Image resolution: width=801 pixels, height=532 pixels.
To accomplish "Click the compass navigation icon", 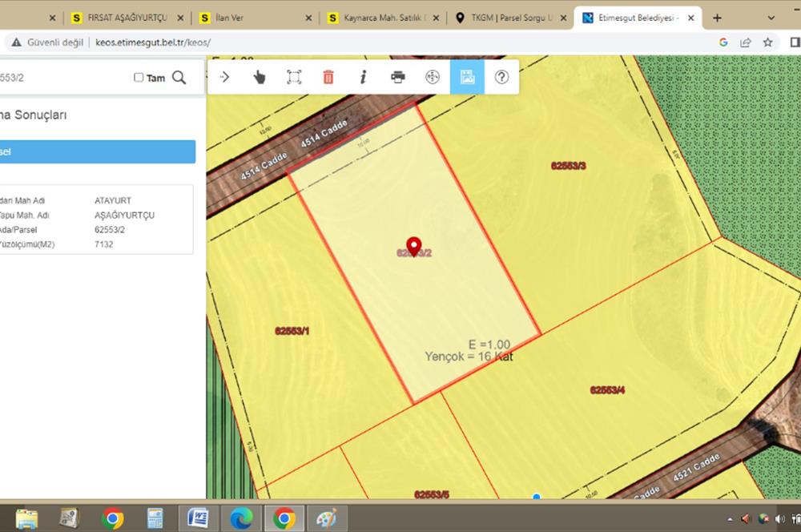I will pyautogui.click(x=433, y=77).
